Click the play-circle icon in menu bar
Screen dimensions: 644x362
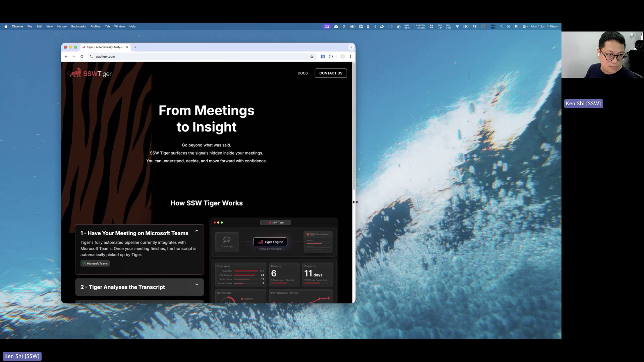pos(508,26)
